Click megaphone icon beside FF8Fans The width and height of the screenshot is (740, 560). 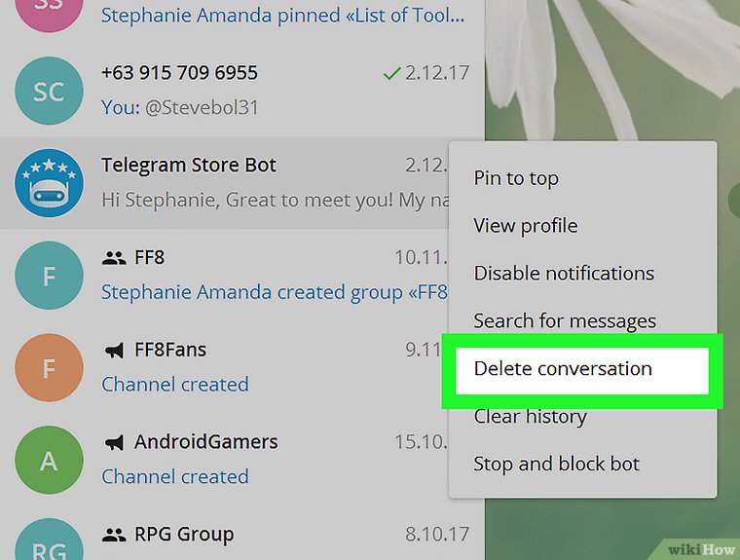[114, 351]
